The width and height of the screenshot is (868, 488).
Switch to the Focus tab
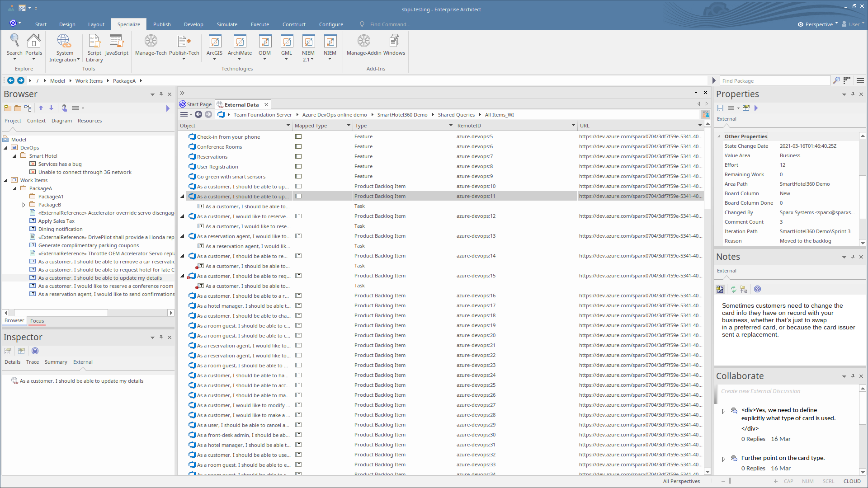click(x=37, y=321)
